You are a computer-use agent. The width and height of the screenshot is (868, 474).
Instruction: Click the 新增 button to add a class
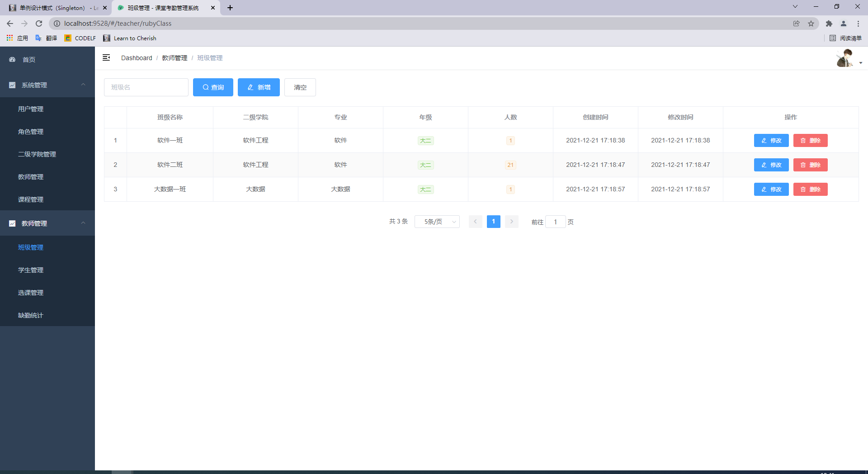[x=259, y=87]
